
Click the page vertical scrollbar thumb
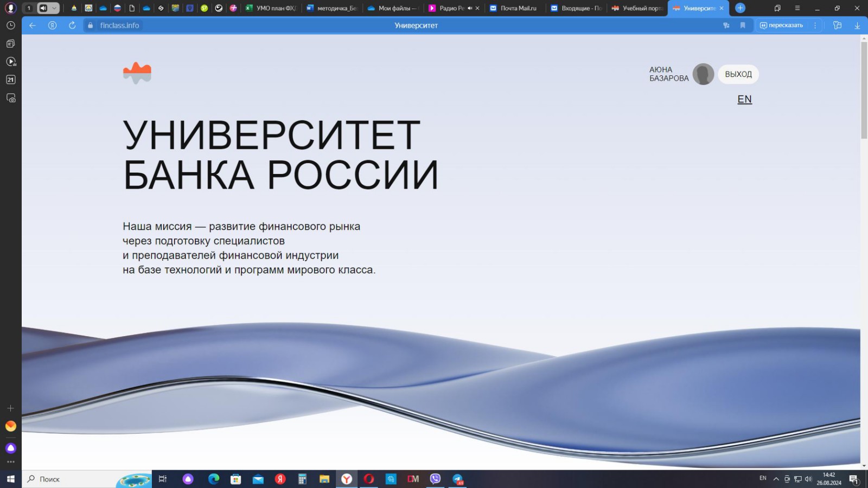(864, 90)
